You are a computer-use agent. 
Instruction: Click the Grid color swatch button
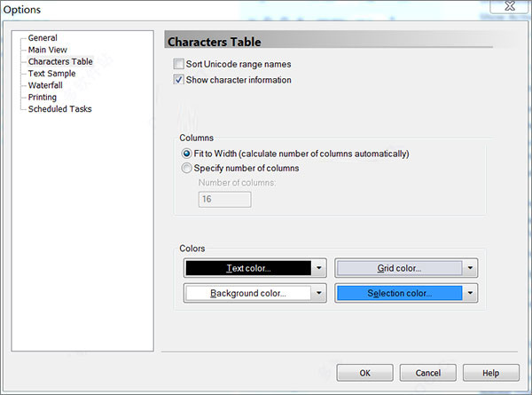[x=399, y=268]
